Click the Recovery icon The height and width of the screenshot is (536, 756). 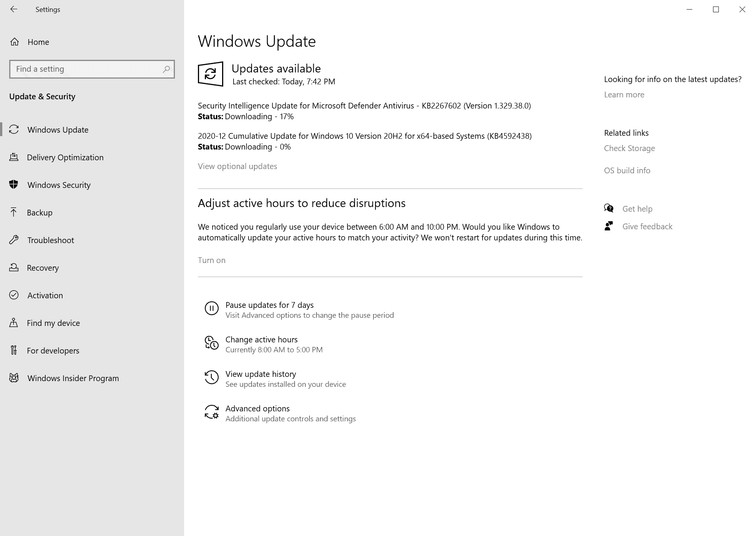coord(14,267)
